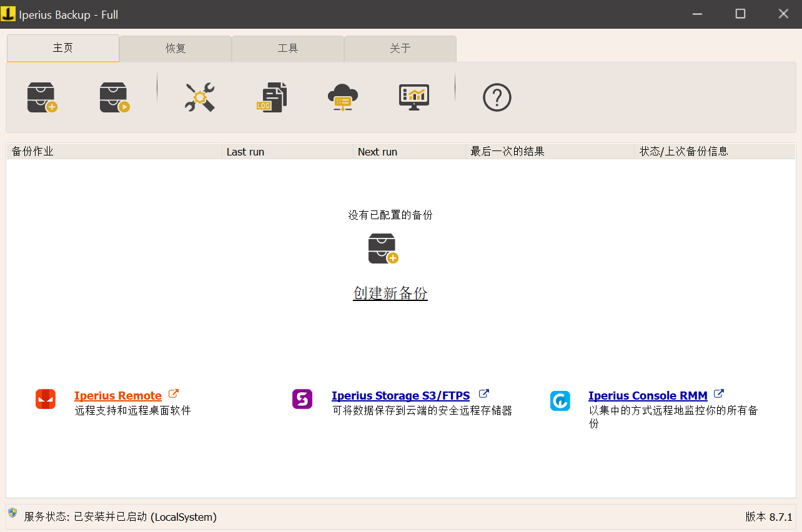This screenshot has height=532, width=802.
Task: Click the 创建新备份 link
Action: click(x=390, y=293)
